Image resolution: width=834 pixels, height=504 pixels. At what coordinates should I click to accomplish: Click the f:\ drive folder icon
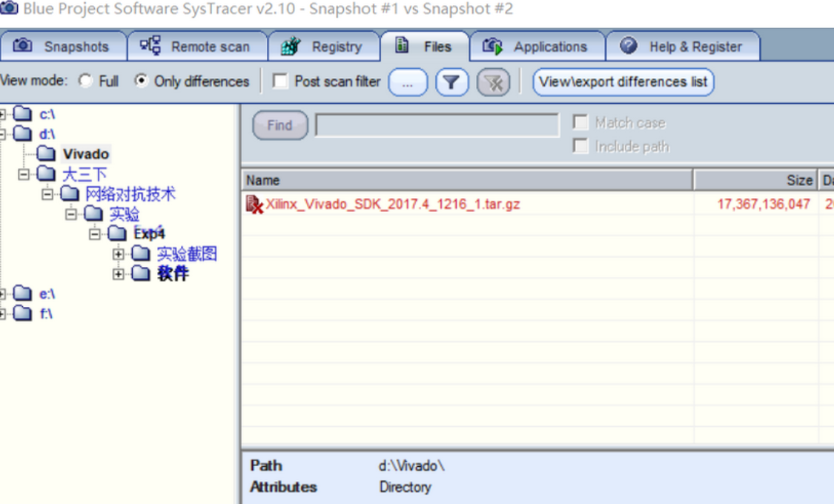pyautogui.click(x=22, y=313)
